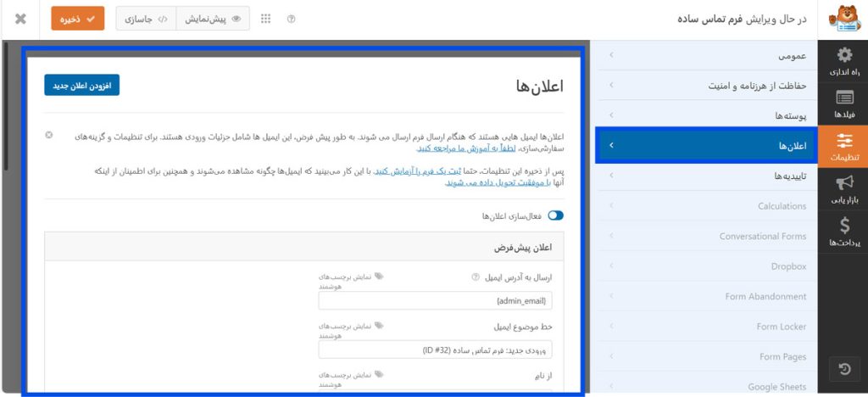The height and width of the screenshot is (397, 868).
Task: Switch to the تاییدیه‌ها settings tab
Action: point(706,176)
